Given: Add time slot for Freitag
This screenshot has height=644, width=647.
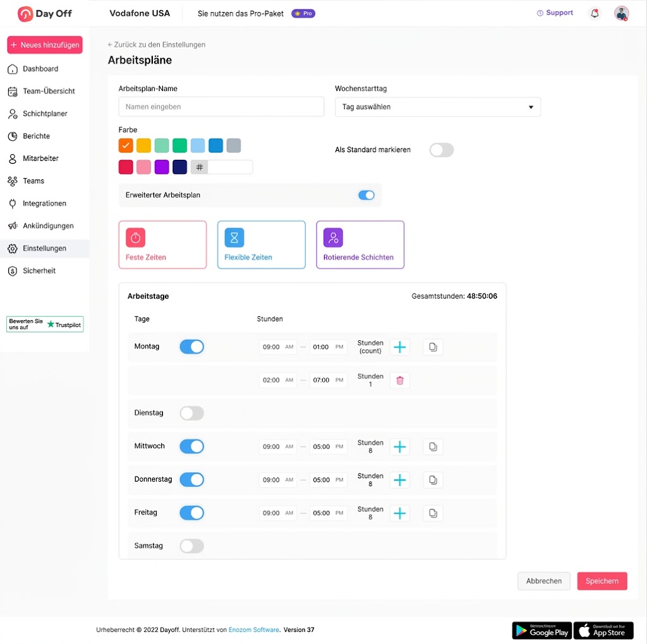Looking at the screenshot, I should click(399, 513).
